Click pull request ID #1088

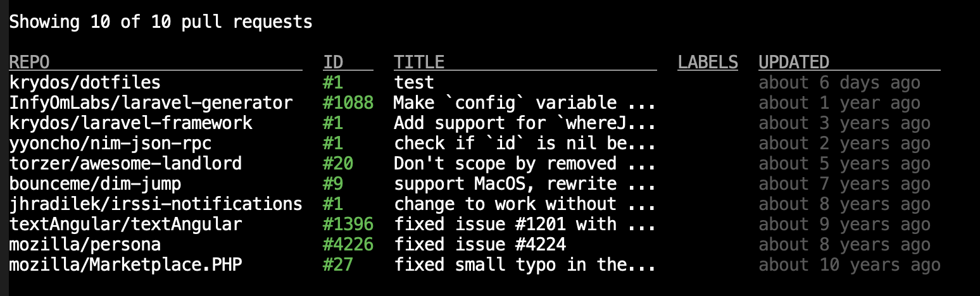[348, 103]
